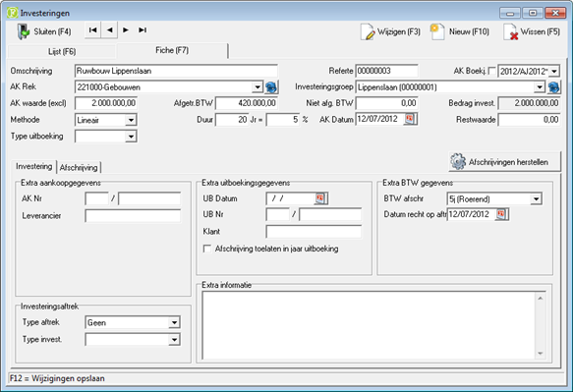Image resolution: width=573 pixels, height=392 pixels.
Task: Click the Referte field 00000003
Action: (386, 71)
